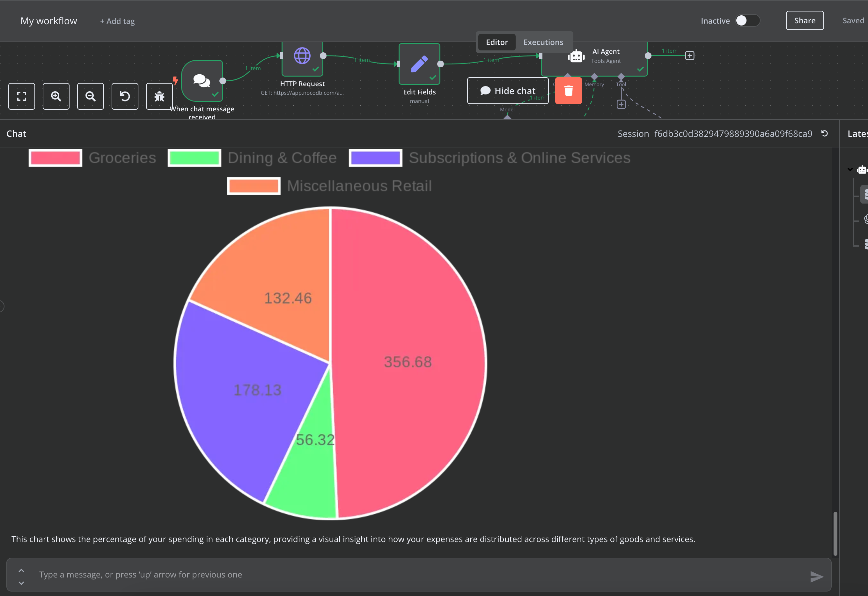
Task: Click the Share button
Action: pos(804,20)
